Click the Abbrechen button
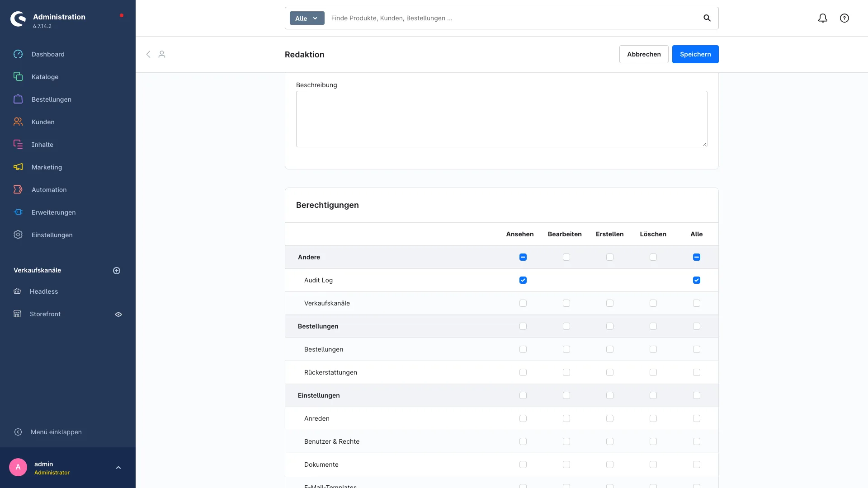Image resolution: width=868 pixels, height=488 pixels. click(644, 54)
